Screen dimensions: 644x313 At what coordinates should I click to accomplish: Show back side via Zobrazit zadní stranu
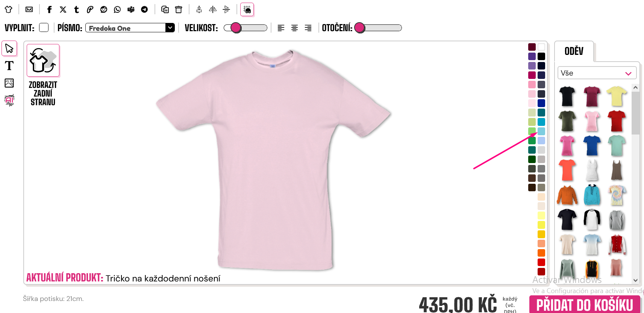(43, 76)
